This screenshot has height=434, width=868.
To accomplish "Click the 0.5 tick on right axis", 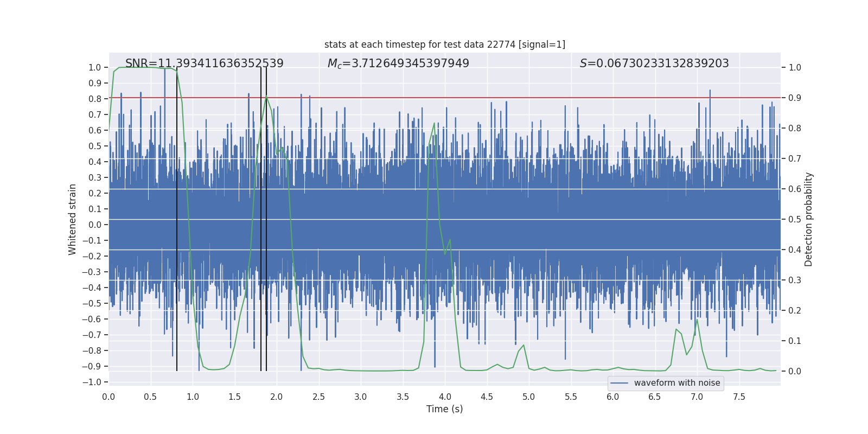I will (795, 219).
